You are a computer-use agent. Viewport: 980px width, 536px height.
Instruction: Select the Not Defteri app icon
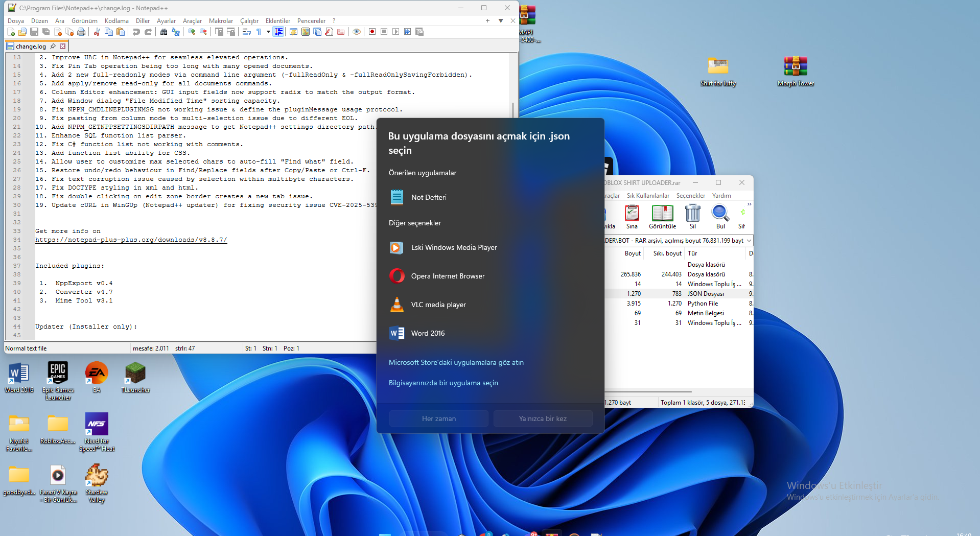(x=397, y=197)
